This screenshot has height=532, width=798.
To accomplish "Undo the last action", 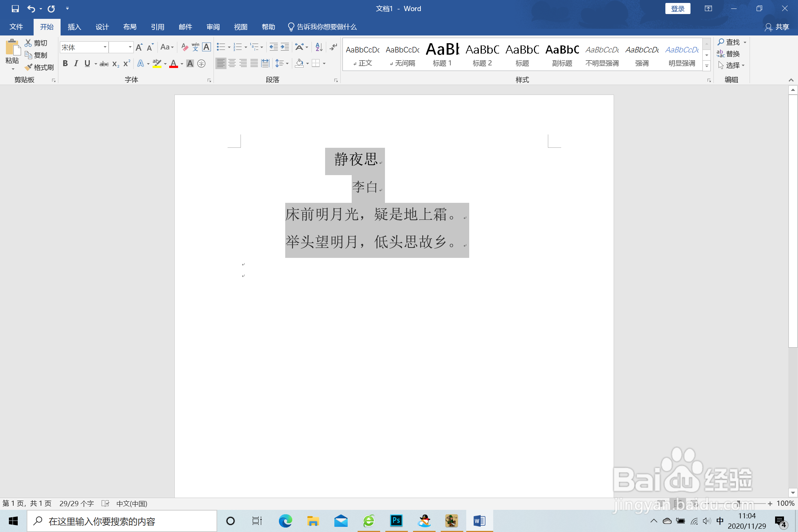I will (31, 8).
